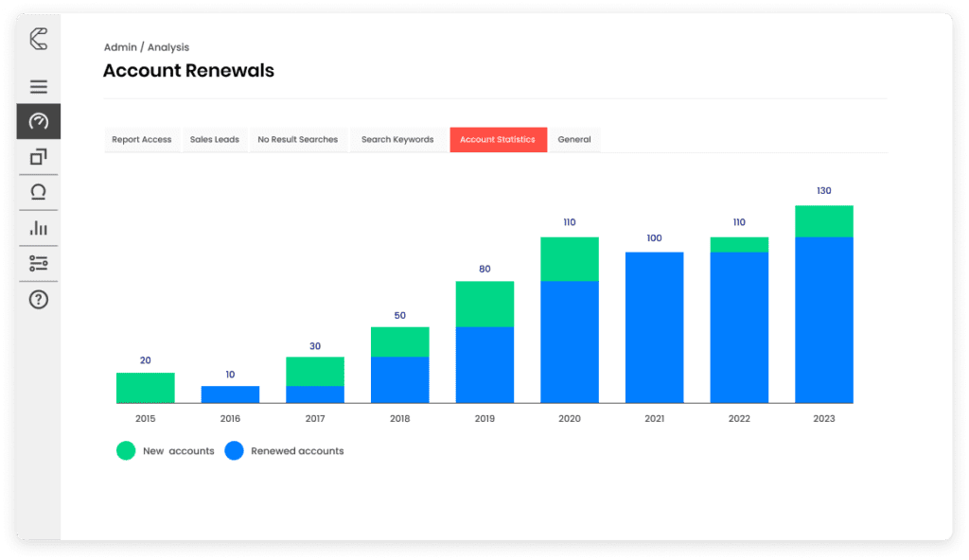The height and width of the screenshot is (560, 969).
Task: Click the app logo in the sidebar
Action: 39,39
